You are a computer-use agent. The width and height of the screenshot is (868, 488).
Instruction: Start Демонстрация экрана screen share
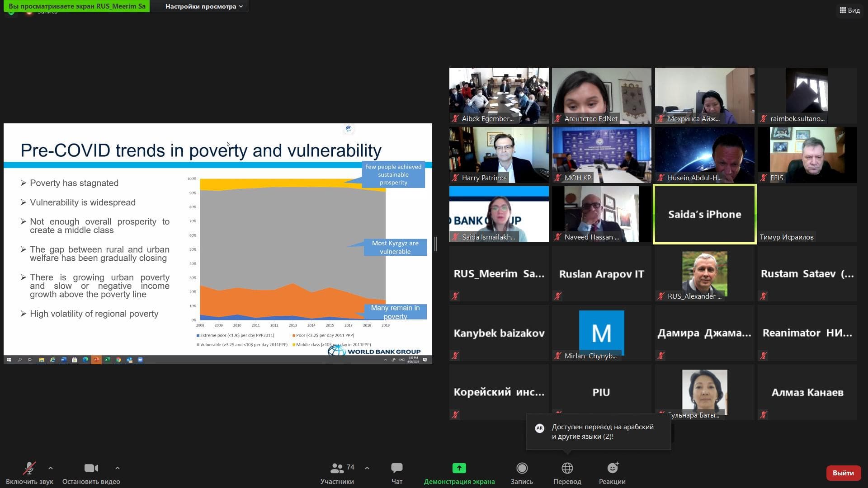tap(459, 473)
